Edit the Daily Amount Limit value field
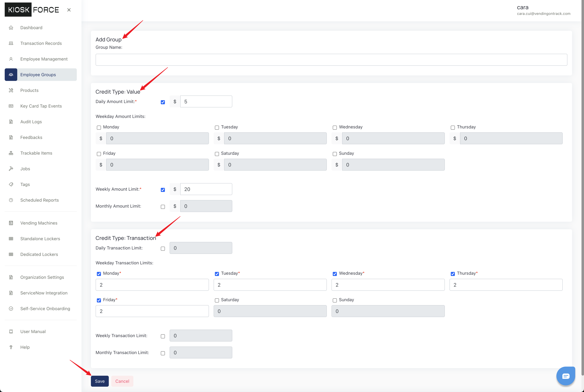The width and height of the screenshot is (584, 392). click(206, 101)
